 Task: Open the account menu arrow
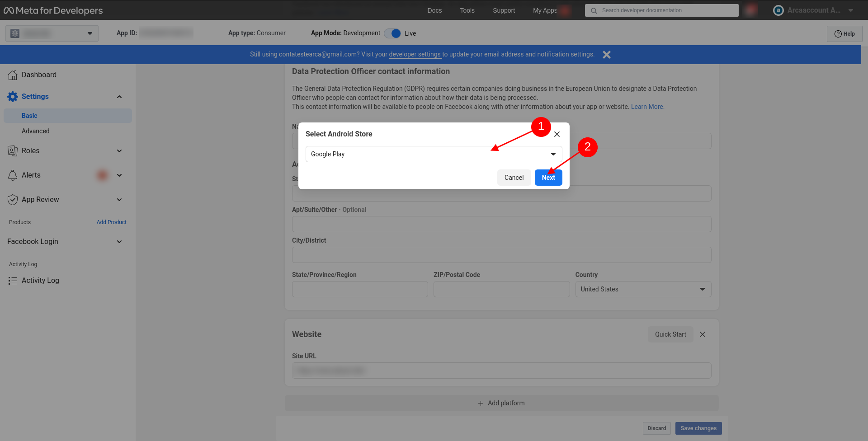[851, 10]
